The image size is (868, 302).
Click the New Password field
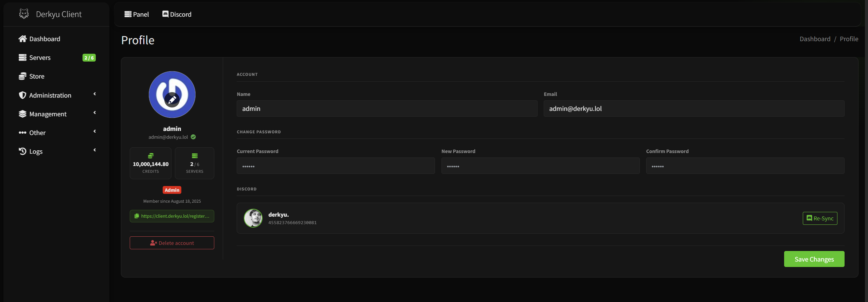click(540, 166)
